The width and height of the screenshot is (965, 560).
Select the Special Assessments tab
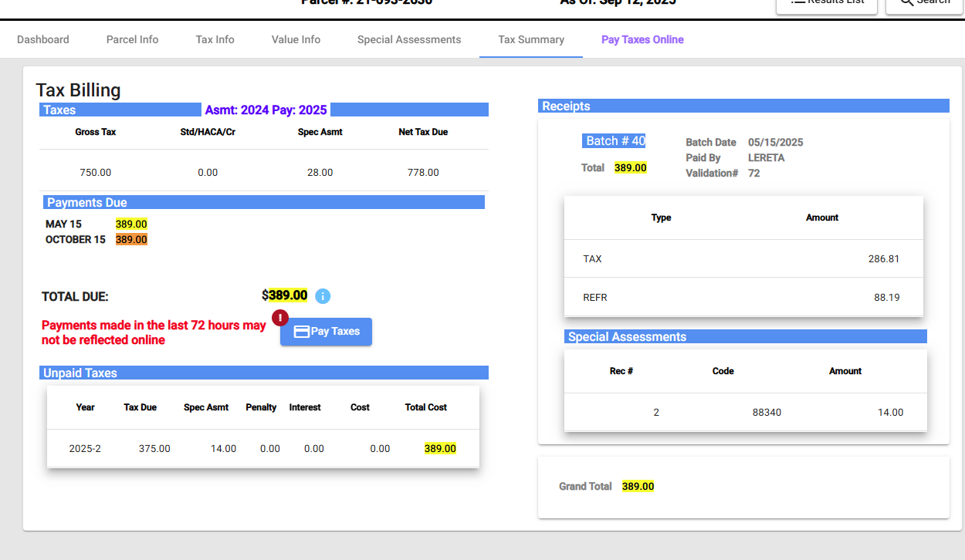tap(409, 39)
